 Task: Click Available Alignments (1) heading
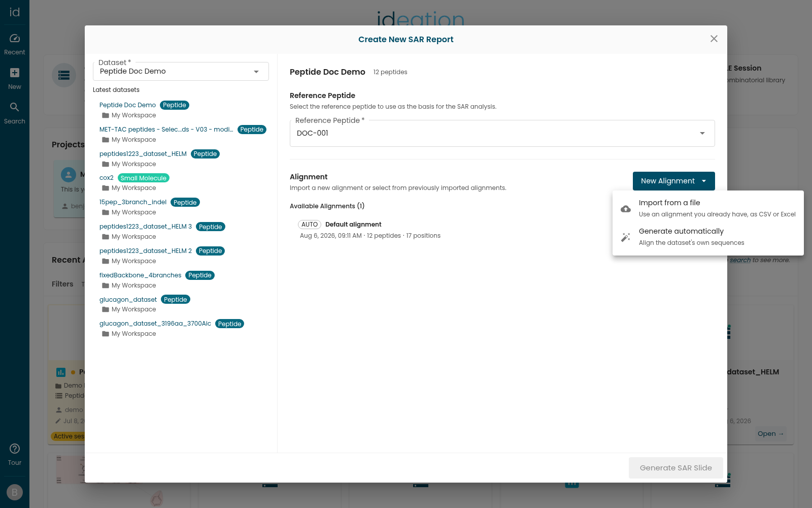pos(327,206)
